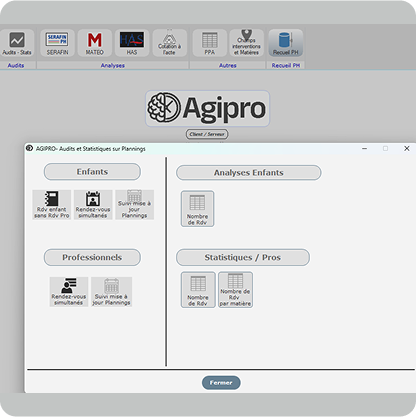Click the HAS analysis icon

click(x=132, y=43)
